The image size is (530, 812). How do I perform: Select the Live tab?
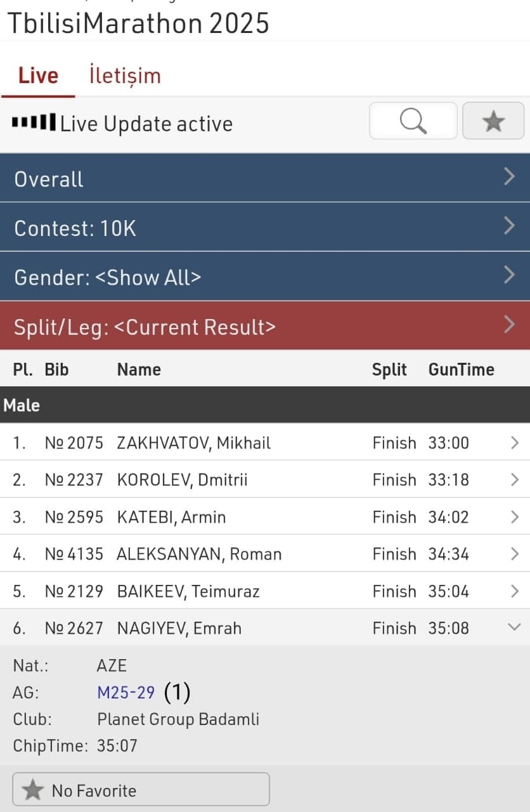[x=38, y=75]
